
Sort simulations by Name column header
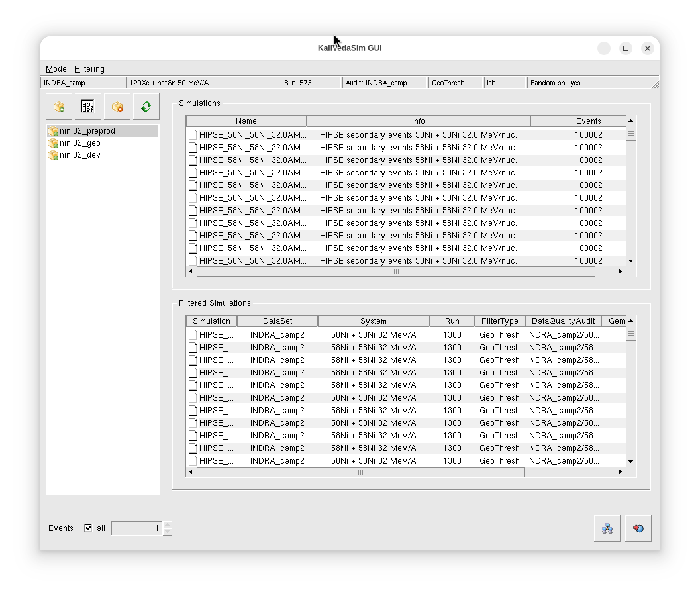(x=246, y=121)
